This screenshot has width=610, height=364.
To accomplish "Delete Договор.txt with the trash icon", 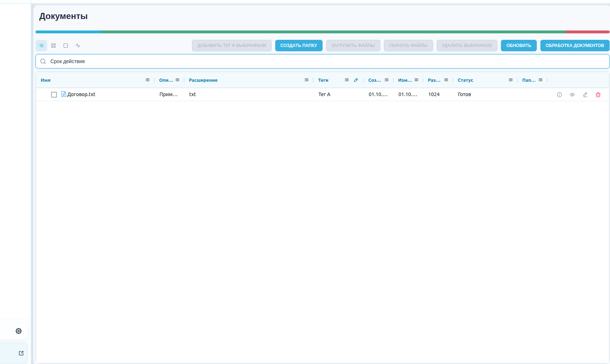I will [598, 95].
